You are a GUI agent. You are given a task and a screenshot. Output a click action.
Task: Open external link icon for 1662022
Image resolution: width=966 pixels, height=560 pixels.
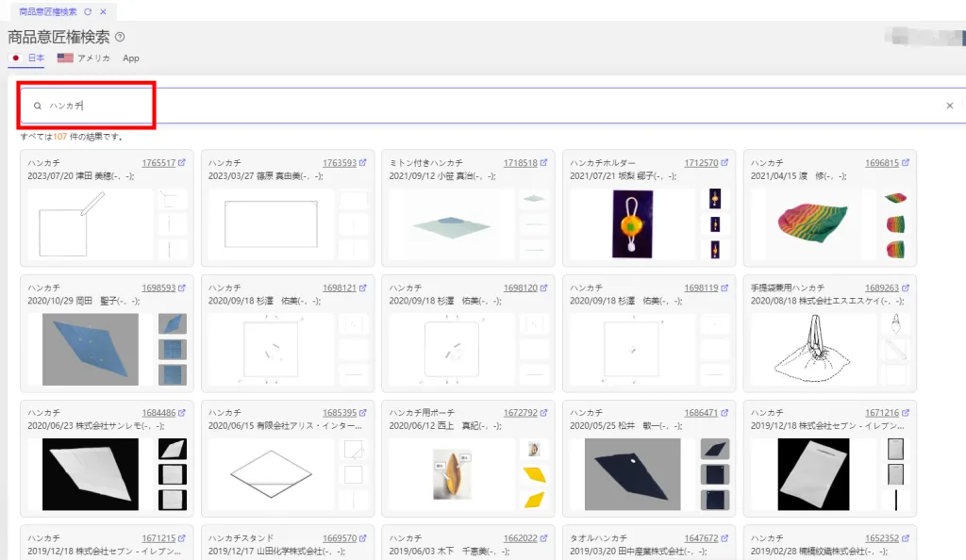[543, 538]
